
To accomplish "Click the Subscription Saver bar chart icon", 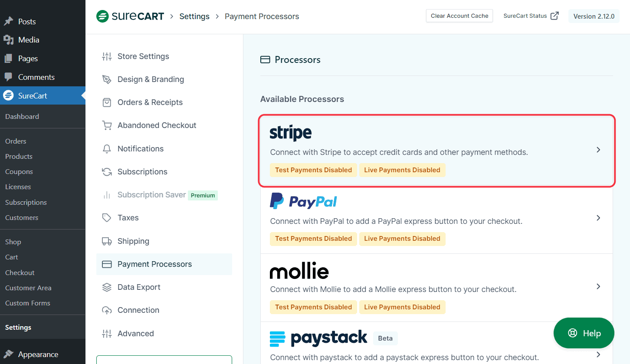I will 107,195.
